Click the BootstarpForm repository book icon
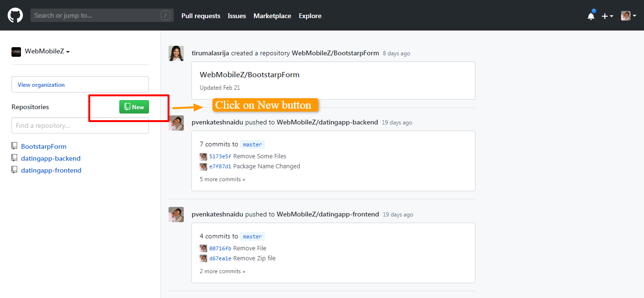Image resolution: width=644 pixels, height=298 pixels. pyautogui.click(x=15, y=146)
